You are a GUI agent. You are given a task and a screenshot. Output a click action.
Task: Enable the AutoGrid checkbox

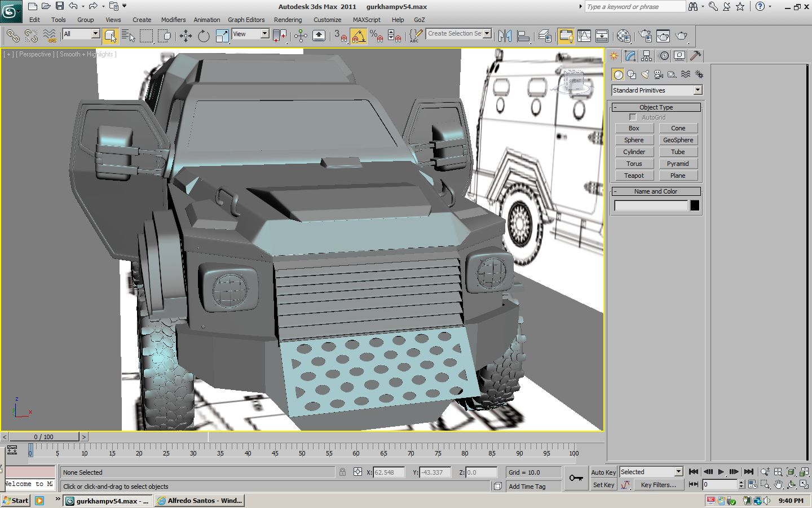pos(633,117)
